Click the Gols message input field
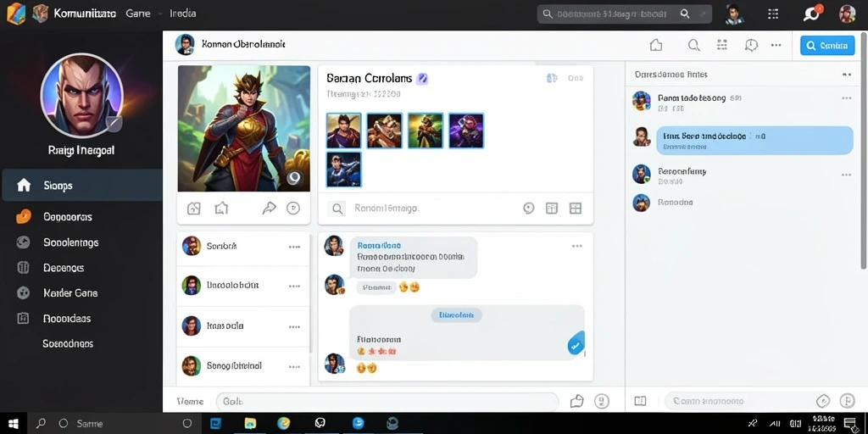 pos(387,401)
